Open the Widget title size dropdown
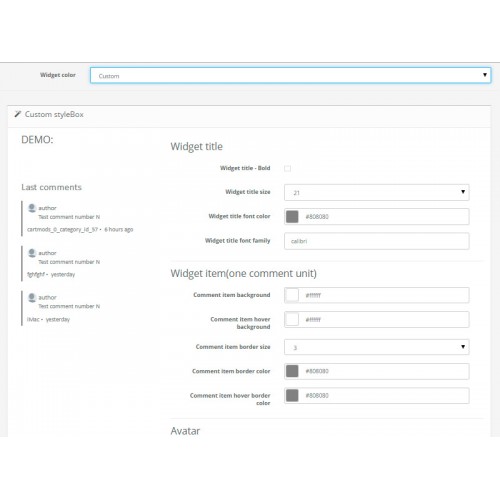 (x=377, y=192)
